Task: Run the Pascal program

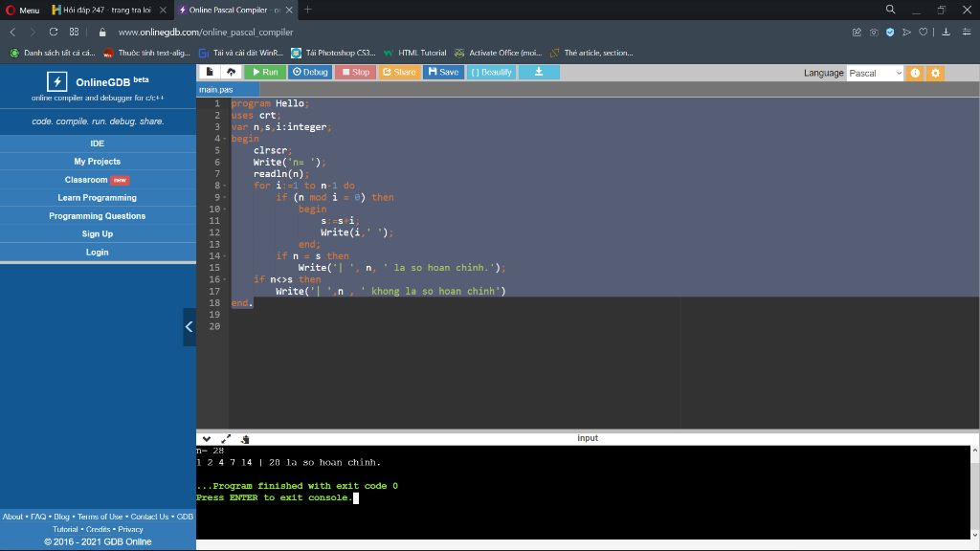Action: 264,72
